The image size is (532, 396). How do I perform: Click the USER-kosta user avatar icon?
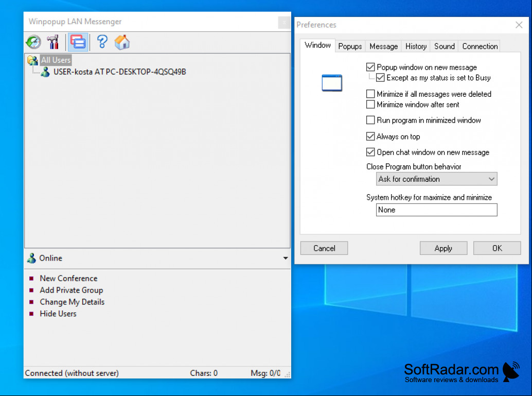(45, 72)
